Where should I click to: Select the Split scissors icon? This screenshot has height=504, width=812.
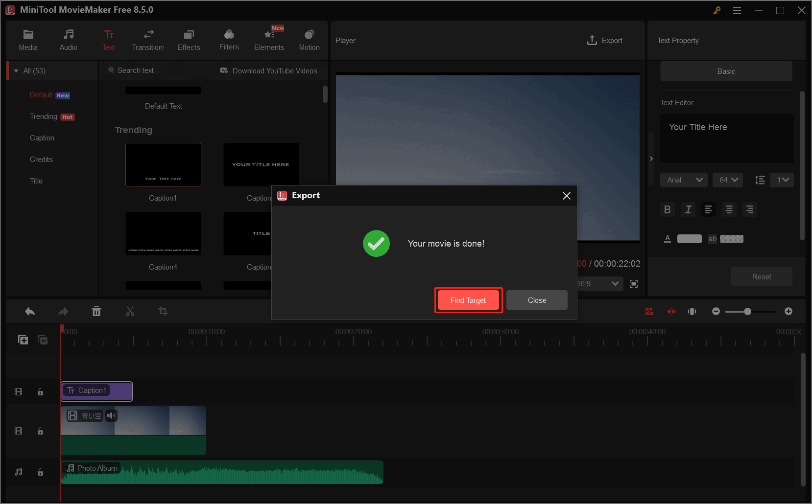130,311
